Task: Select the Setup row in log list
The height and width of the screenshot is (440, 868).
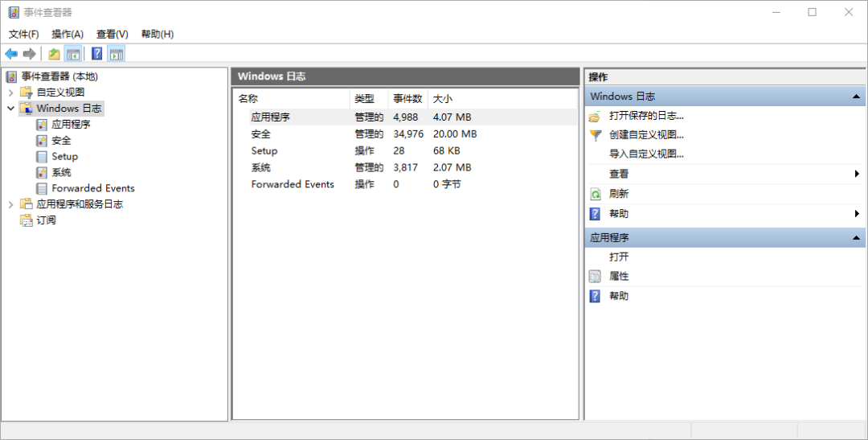Action: point(406,150)
